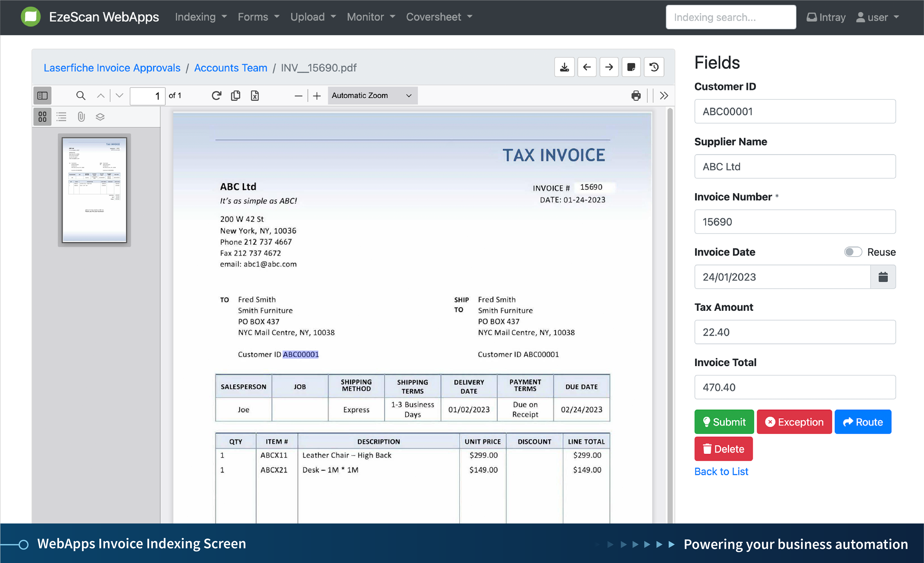Show document outline in sidebar
Screen dimensions: 924x563
61,117
